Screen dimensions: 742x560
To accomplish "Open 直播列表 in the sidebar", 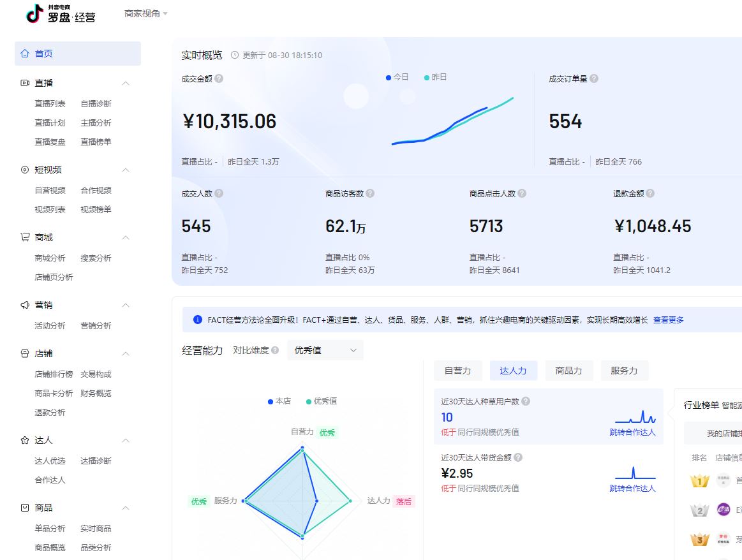I will pos(50,103).
